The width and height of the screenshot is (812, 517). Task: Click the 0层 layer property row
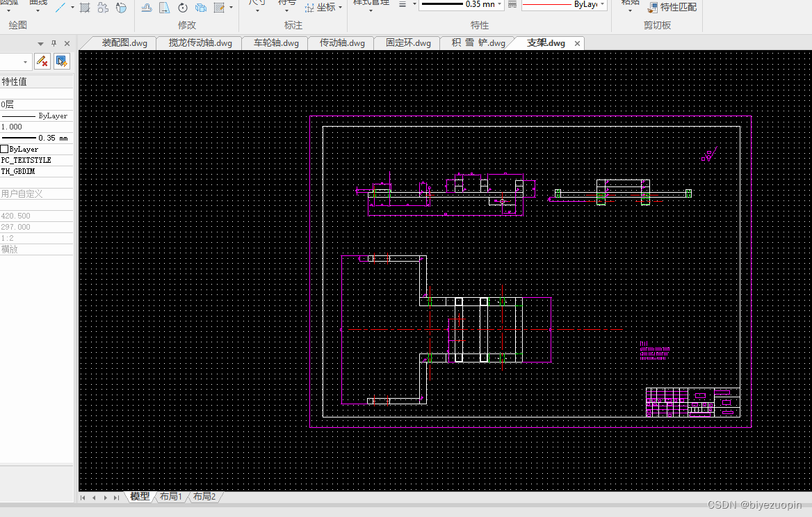pos(36,105)
